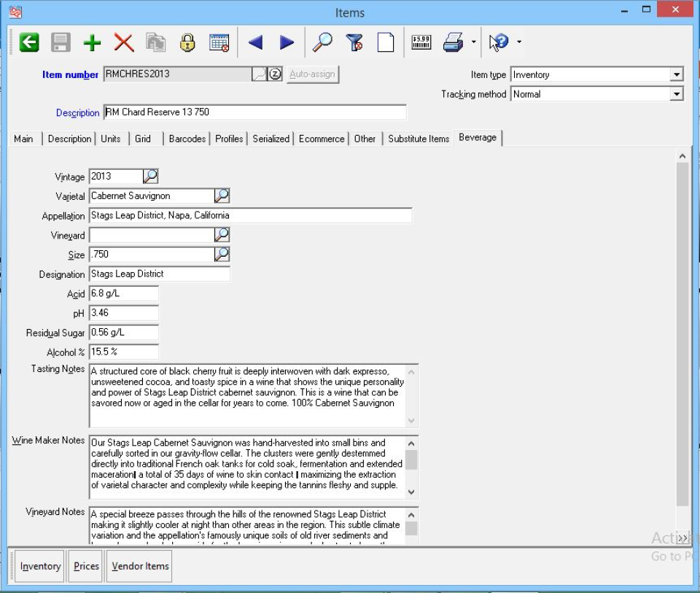The height and width of the screenshot is (593, 700).
Task: Open the Tracking method dropdown
Action: 677,93
